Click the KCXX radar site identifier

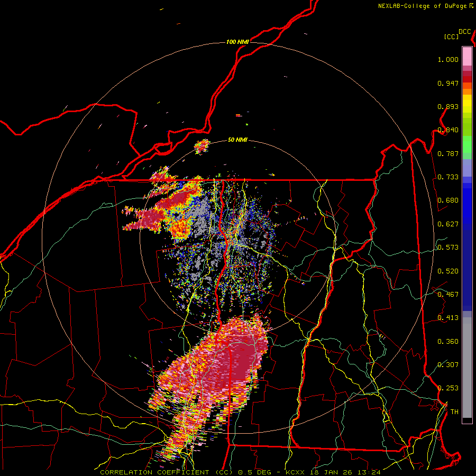click(295, 472)
